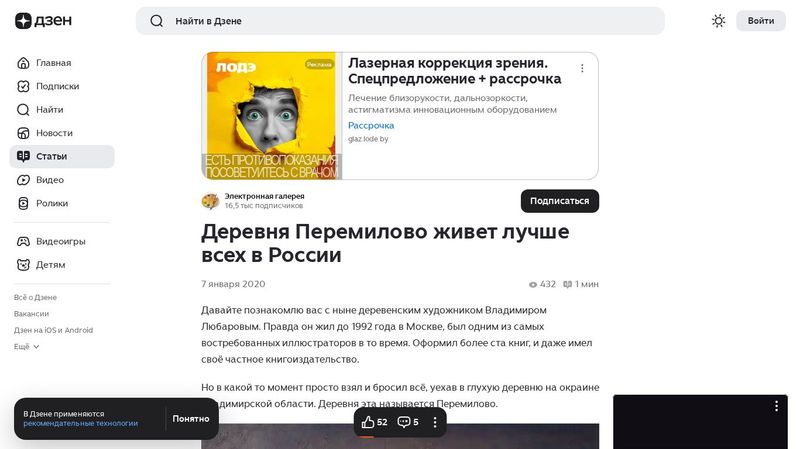Click the Дзен logo
The width and height of the screenshot is (800, 449).
tap(43, 20)
